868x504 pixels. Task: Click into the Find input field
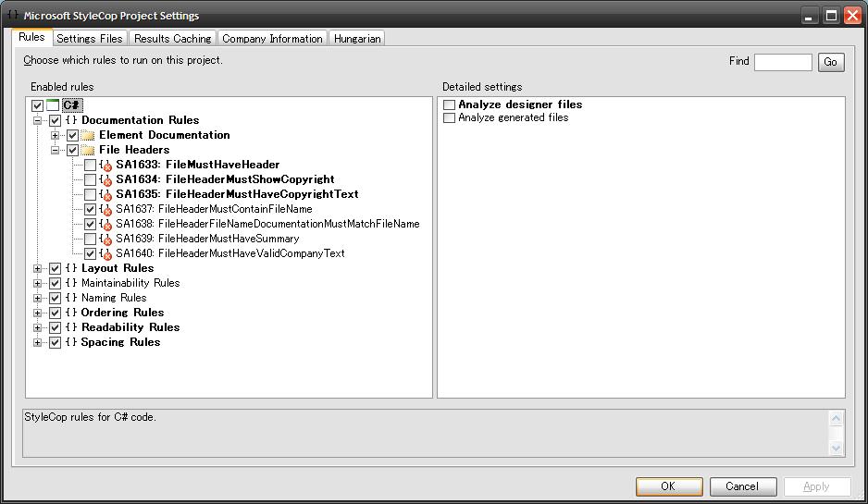pyautogui.click(x=783, y=62)
